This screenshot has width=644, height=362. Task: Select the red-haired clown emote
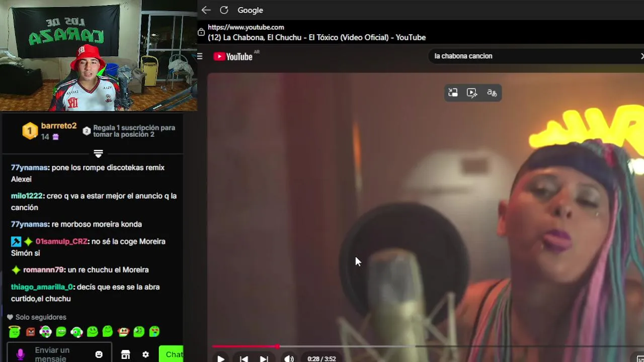point(123,332)
